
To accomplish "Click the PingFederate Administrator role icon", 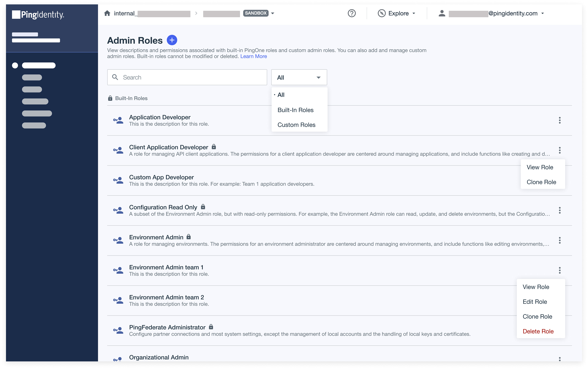I will pyautogui.click(x=118, y=330).
